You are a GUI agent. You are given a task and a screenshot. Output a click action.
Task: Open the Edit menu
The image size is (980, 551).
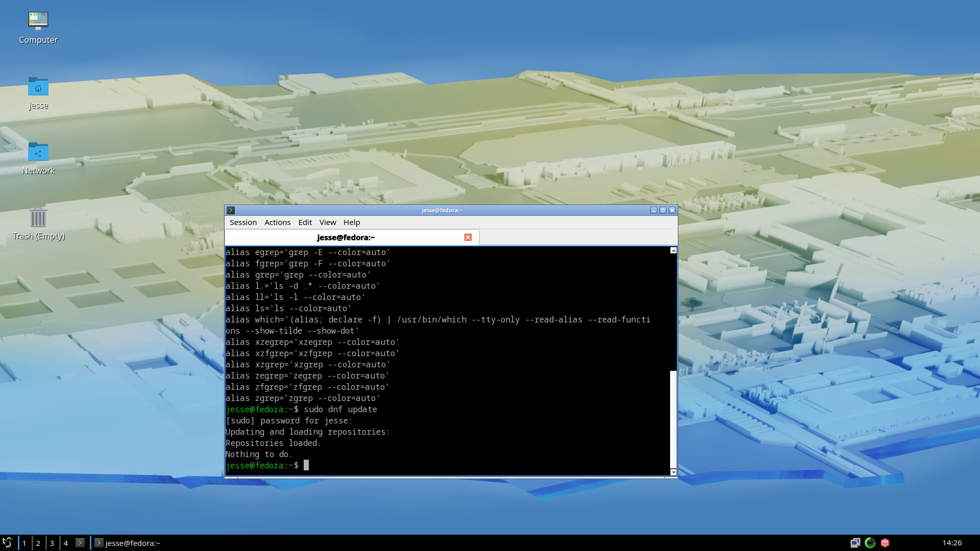tap(305, 222)
